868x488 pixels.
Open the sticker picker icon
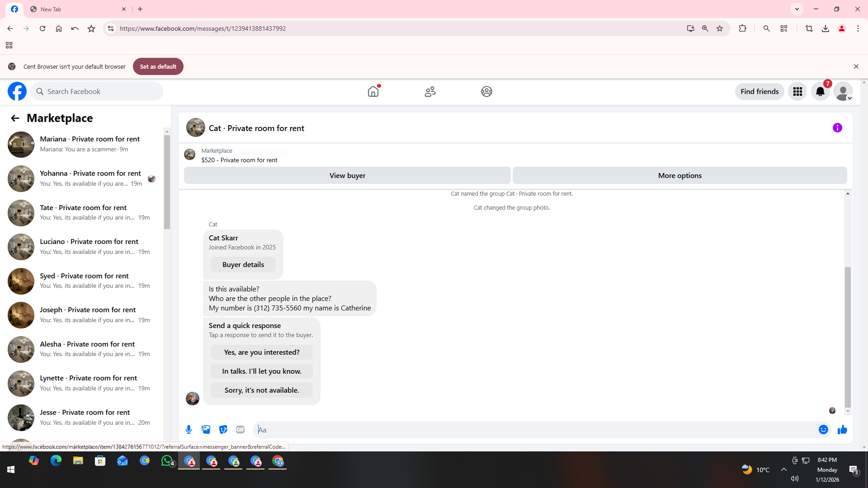click(223, 430)
